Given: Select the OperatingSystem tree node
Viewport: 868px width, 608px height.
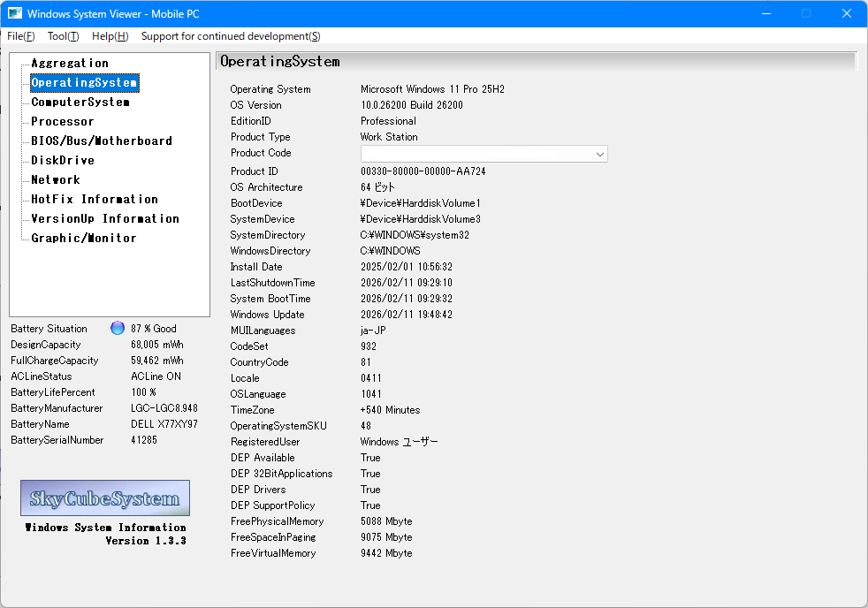Looking at the screenshot, I should click(84, 83).
